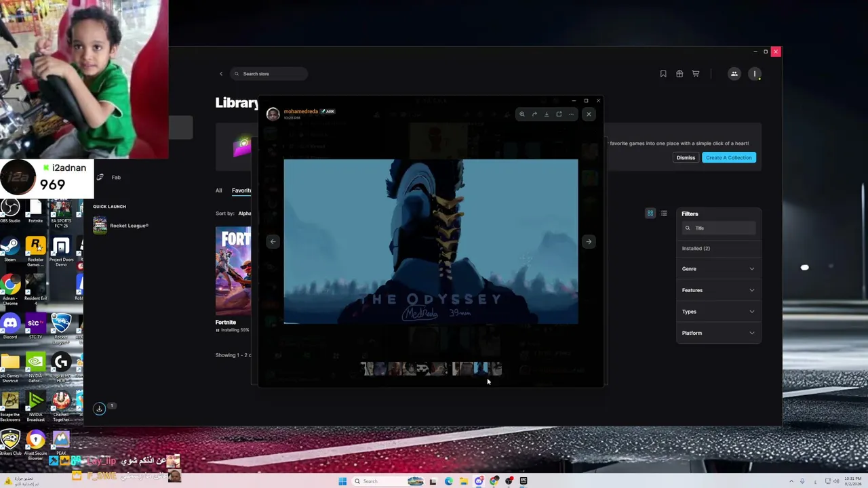Viewport: 868px width, 488px height.
Task: Go to the previous image in the viewer
Action: pyautogui.click(x=273, y=241)
